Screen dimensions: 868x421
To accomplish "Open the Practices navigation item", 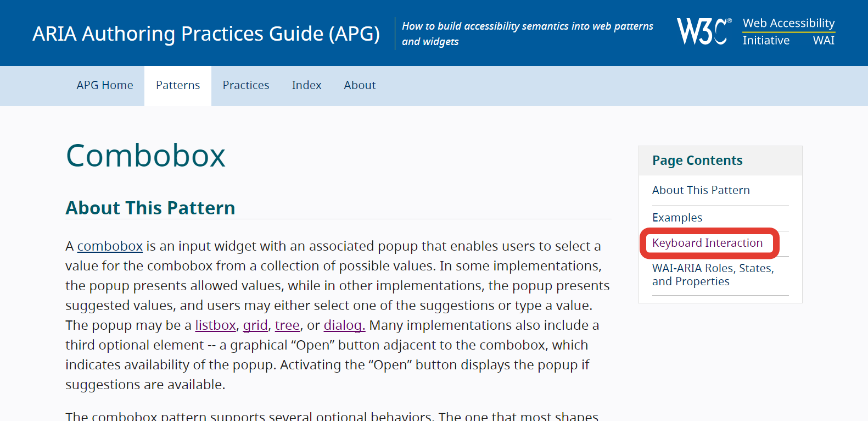I will (x=246, y=85).
